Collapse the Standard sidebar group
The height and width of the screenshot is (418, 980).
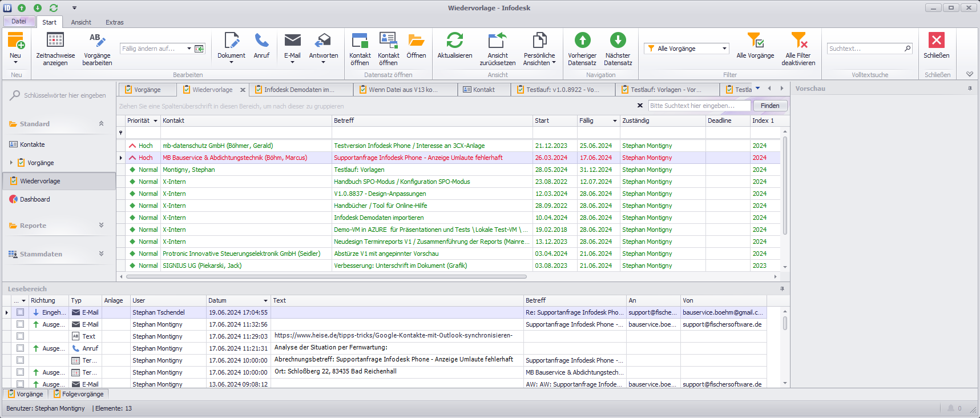(x=101, y=124)
